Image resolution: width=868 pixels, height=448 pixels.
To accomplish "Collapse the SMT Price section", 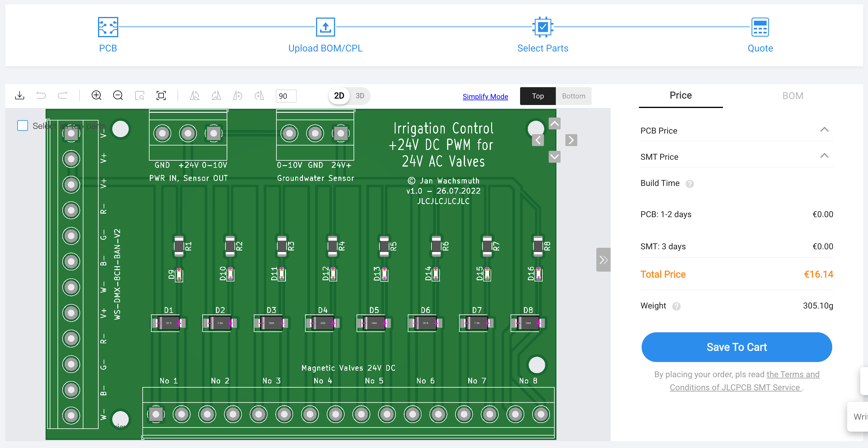I will coord(825,156).
